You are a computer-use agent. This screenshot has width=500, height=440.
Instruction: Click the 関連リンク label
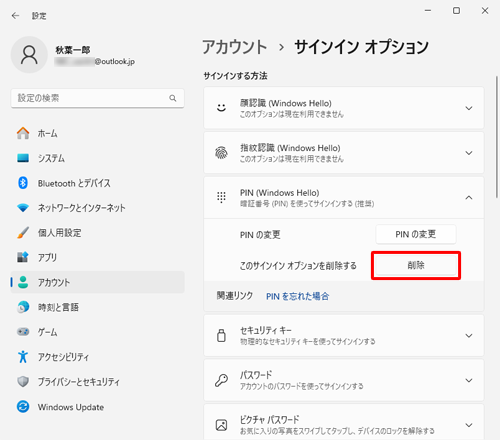235,296
